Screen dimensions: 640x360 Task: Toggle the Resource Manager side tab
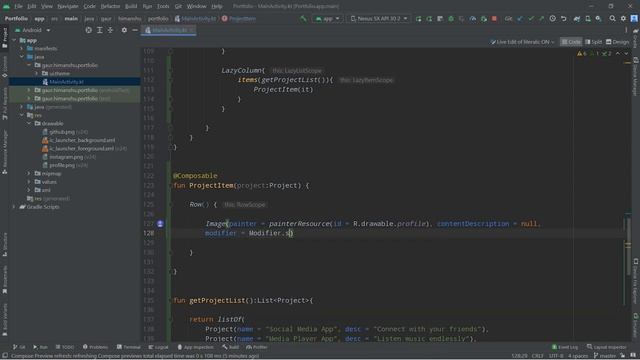4,152
